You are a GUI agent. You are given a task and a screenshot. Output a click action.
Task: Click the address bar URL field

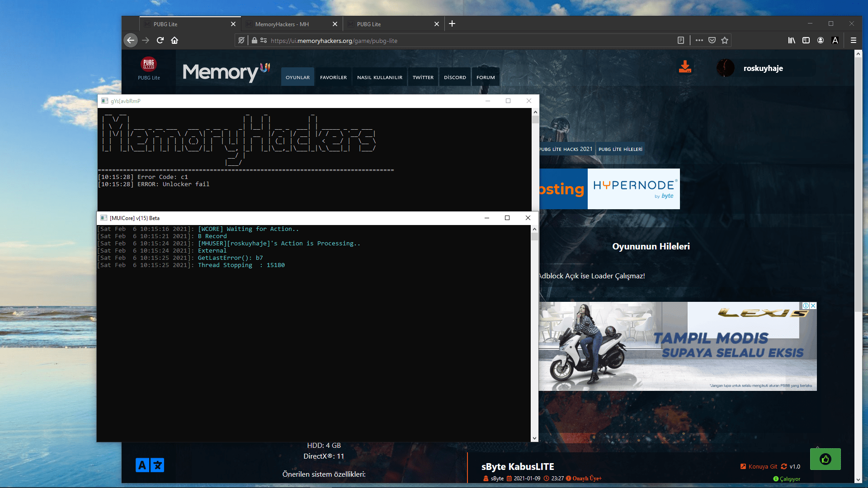tap(470, 41)
